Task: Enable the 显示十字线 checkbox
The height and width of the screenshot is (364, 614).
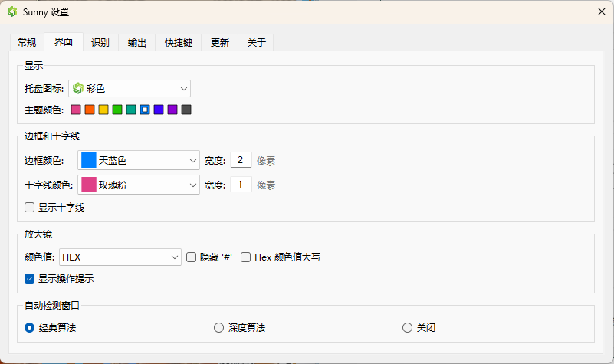Action: point(30,207)
